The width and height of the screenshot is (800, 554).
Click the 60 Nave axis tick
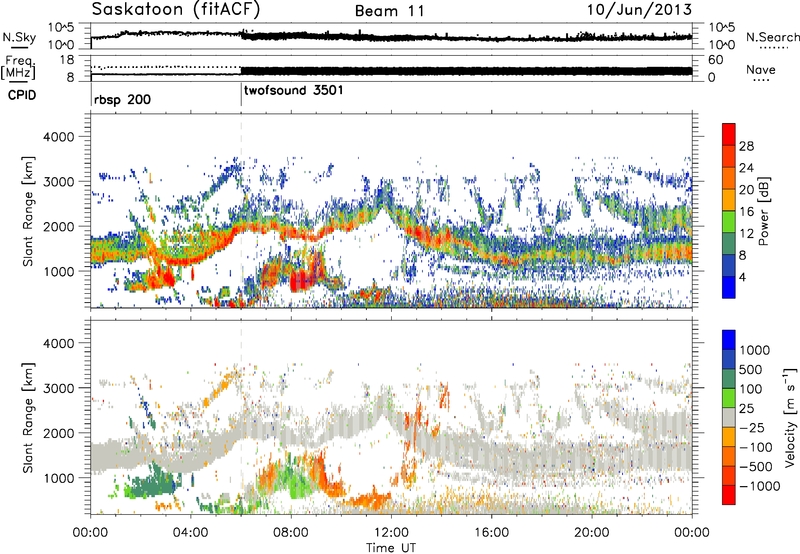[x=715, y=60]
